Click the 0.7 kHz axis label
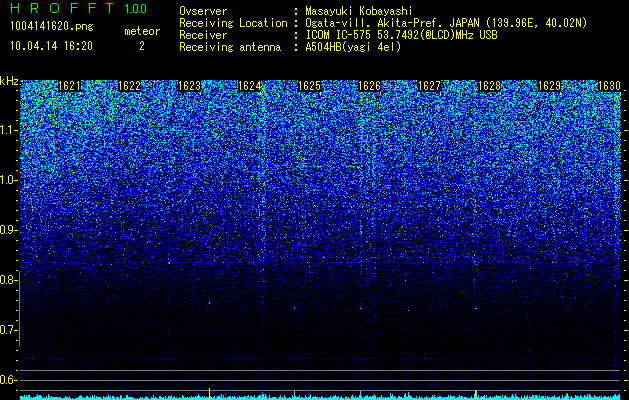This screenshot has height=400, width=629. pos(8,330)
